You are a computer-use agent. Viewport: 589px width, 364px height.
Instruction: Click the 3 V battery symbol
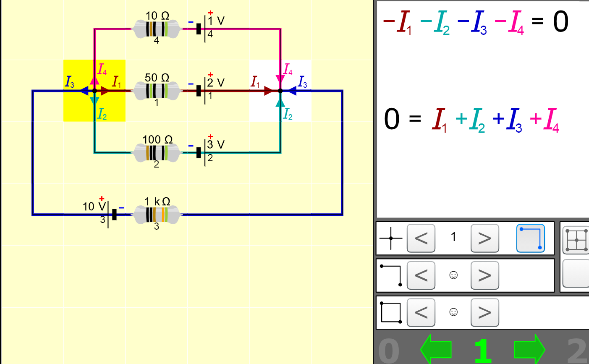(202, 152)
